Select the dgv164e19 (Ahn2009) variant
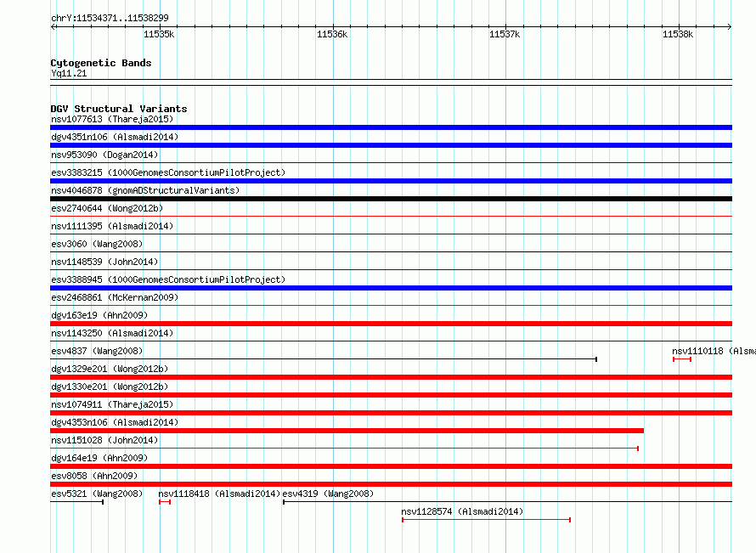This screenshot has width=756, height=553. (99, 458)
